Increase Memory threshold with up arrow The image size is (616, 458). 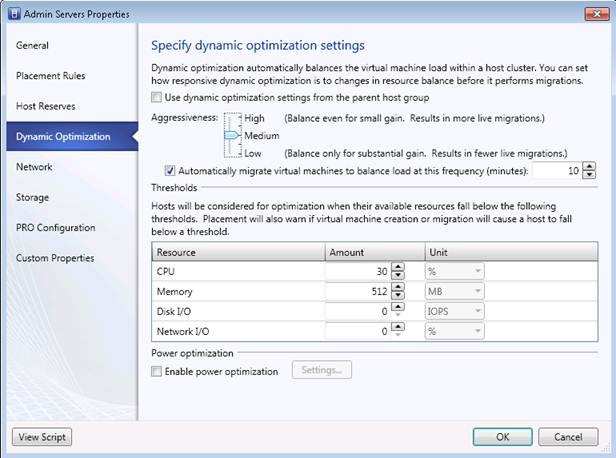click(x=398, y=287)
